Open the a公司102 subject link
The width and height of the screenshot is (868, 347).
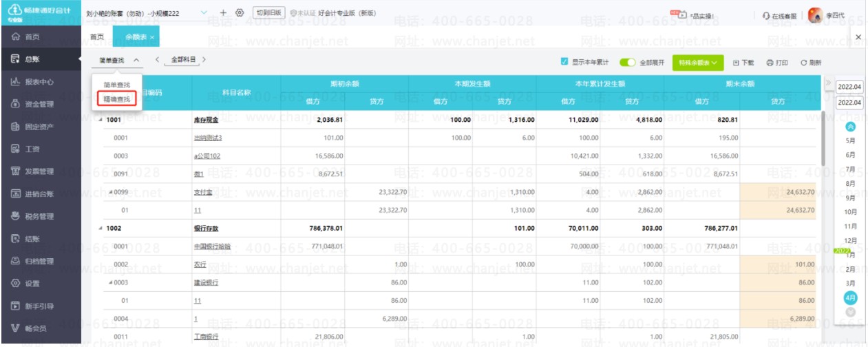pyautogui.click(x=207, y=156)
